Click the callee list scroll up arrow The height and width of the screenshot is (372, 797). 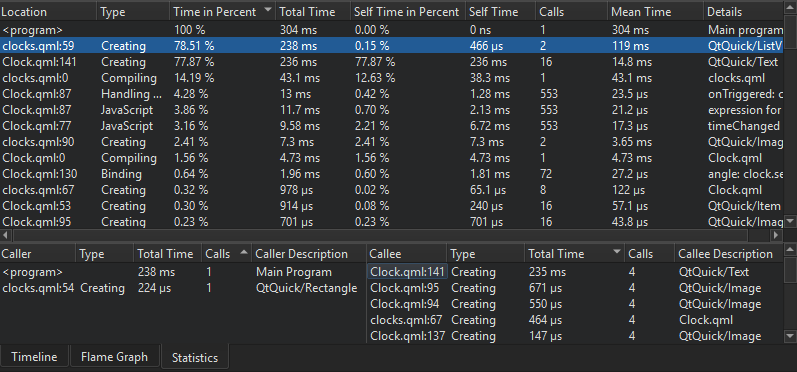point(790,249)
